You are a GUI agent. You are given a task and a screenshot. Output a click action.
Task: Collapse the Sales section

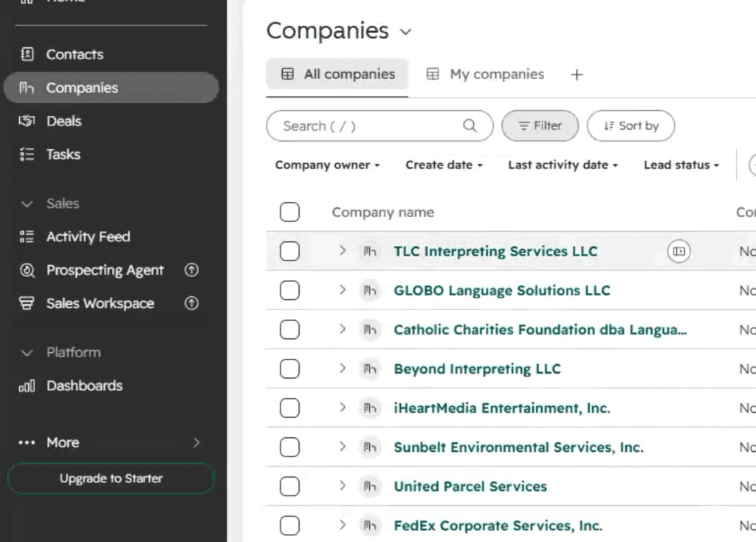[x=27, y=204]
